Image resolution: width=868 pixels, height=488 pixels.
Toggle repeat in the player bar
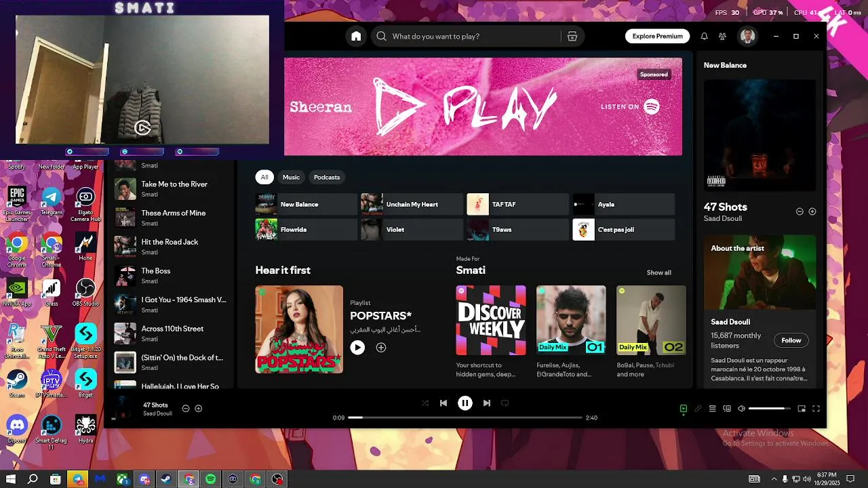click(x=505, y=403)
